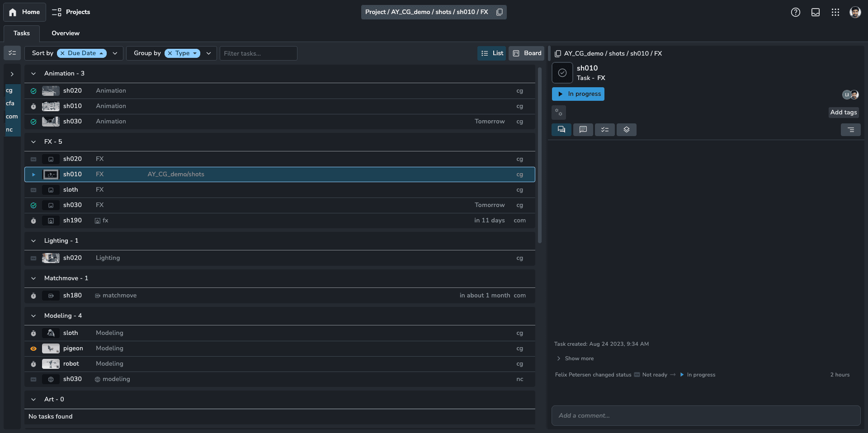Image resolution: width=868 pixels, height=433 pixels.
Task: Open the app grid menu icon
Action: click(x=835, y=12)
